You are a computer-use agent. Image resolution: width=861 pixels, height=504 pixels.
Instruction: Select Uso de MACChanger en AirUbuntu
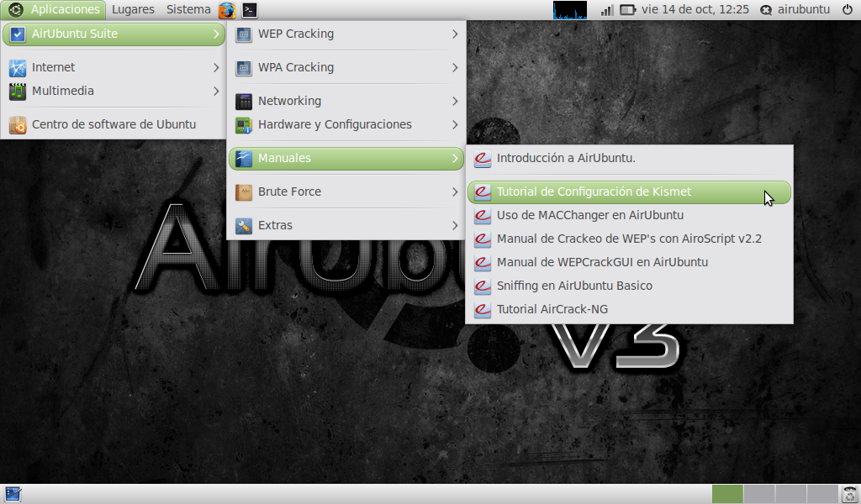point(589,215)
